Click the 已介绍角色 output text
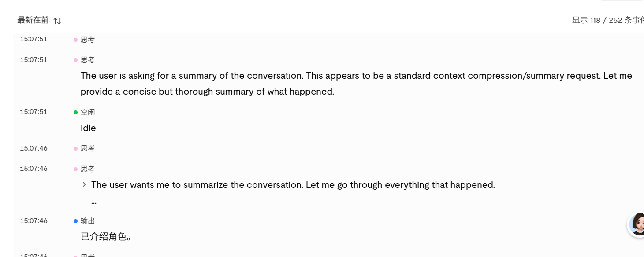This screenshot has width=644, height=257. coord(106,237)
